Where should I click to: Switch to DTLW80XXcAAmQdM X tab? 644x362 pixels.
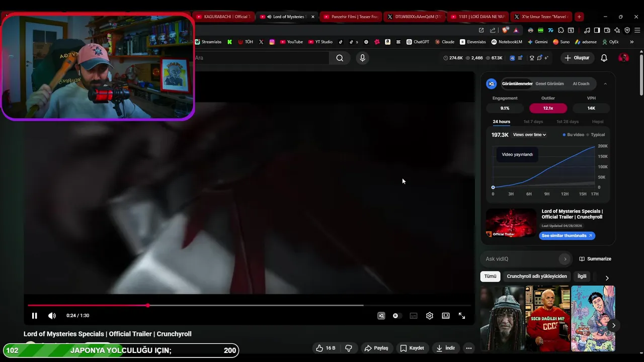[415, 17]
